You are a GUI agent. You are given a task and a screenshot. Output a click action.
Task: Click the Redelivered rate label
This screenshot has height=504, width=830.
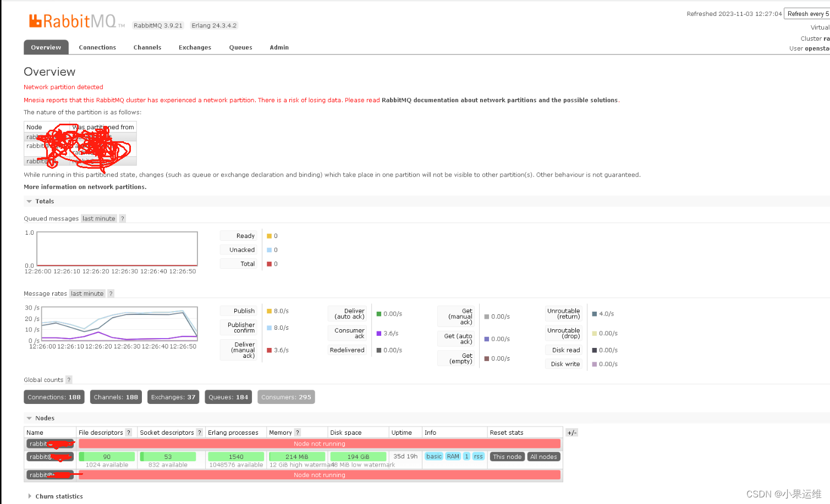[x=347, y=350]
